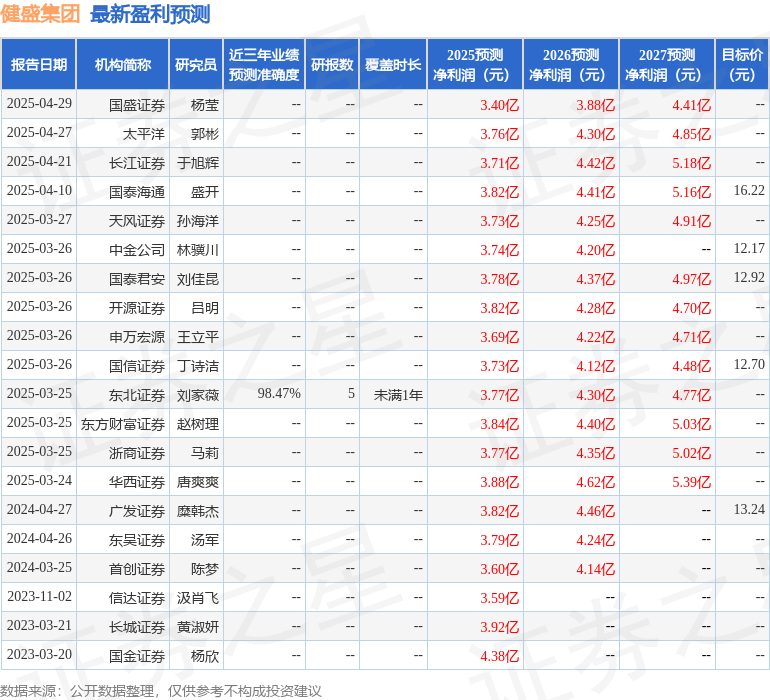Screen dimensions: 770x700
Task: Select the 机构简称 column header
Action: 123,64
